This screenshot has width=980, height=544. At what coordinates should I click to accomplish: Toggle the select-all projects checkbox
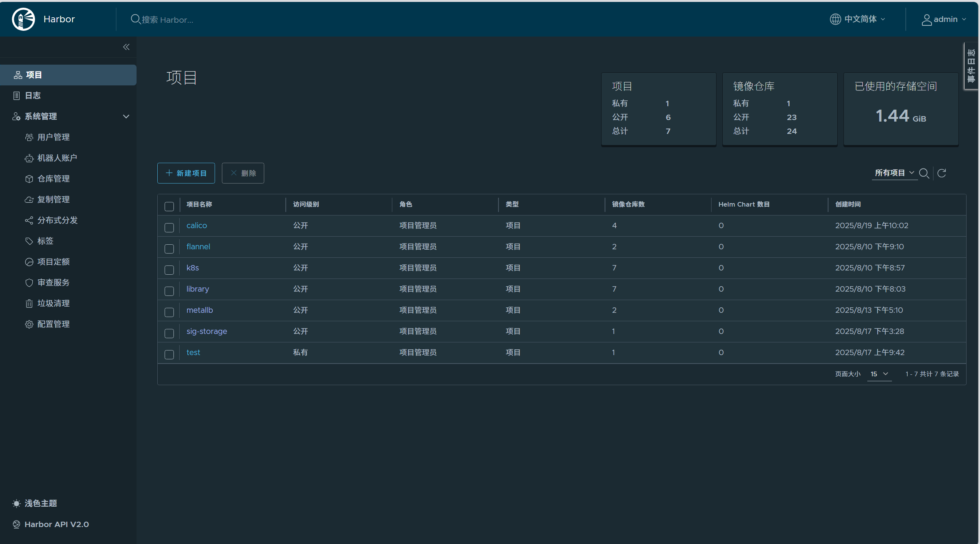tap(169, 206)
